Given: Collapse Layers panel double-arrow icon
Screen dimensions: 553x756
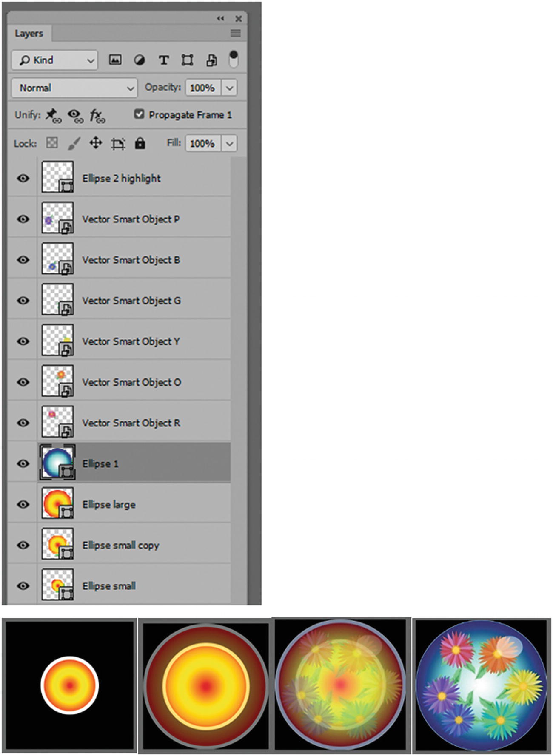Looking at the screenshot, I should (220, 18).
